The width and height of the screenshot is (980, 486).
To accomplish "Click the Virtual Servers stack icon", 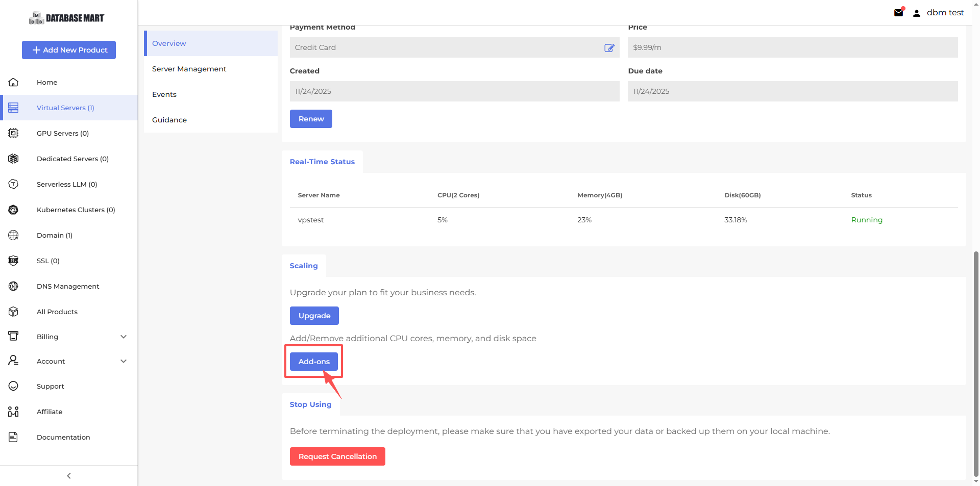I will coord(13,108).
